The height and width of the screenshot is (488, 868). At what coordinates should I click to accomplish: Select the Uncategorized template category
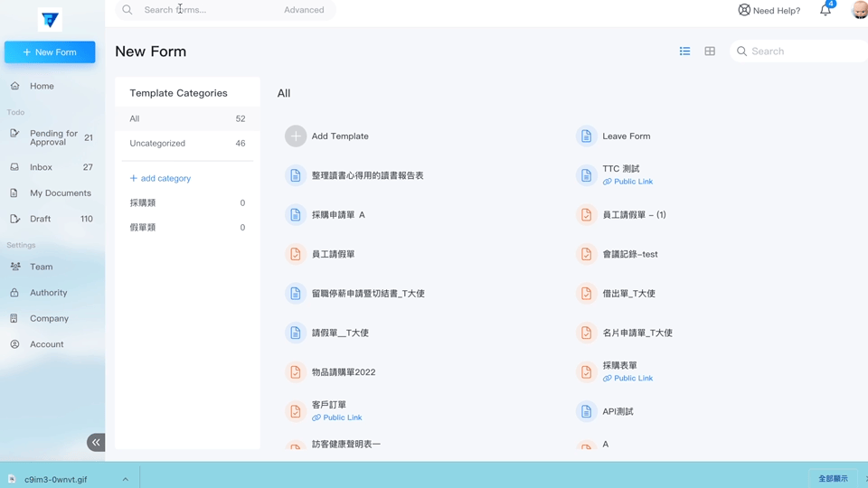pos(157,144)
